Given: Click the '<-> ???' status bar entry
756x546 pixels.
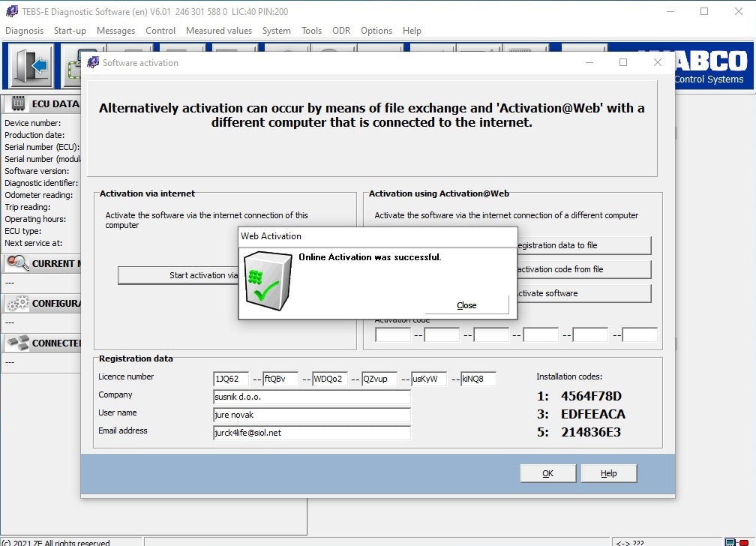Looking at the screenshot, I should (630, 542).
